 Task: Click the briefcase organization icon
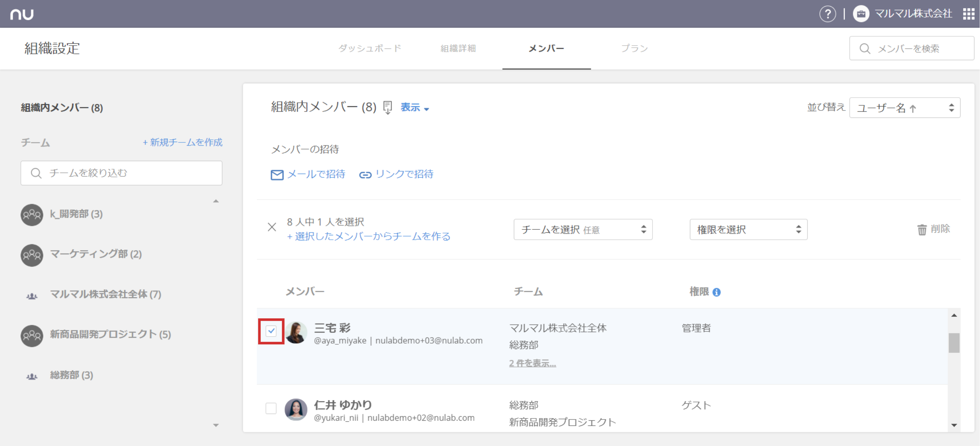pyautogui.click(x=861, y=14)
